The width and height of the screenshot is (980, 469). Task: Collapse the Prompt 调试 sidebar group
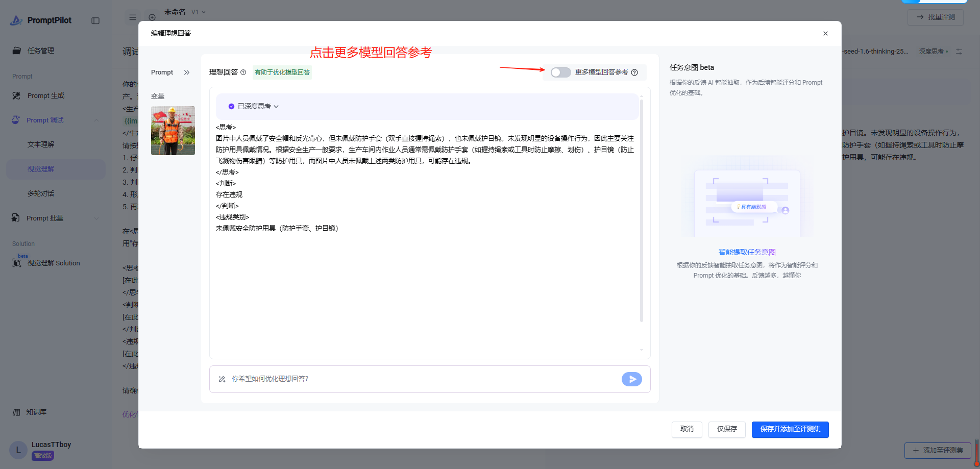pyautogui.click(x=96, y=120)
